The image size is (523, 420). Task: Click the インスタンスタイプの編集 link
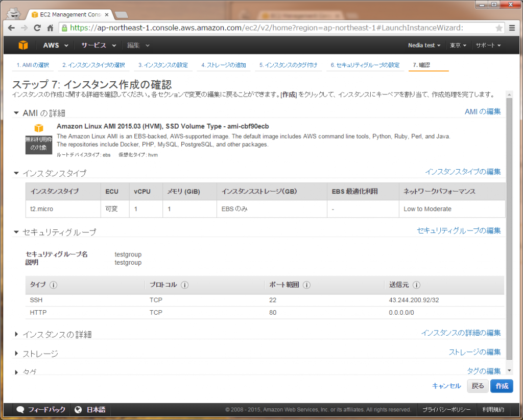463,172
